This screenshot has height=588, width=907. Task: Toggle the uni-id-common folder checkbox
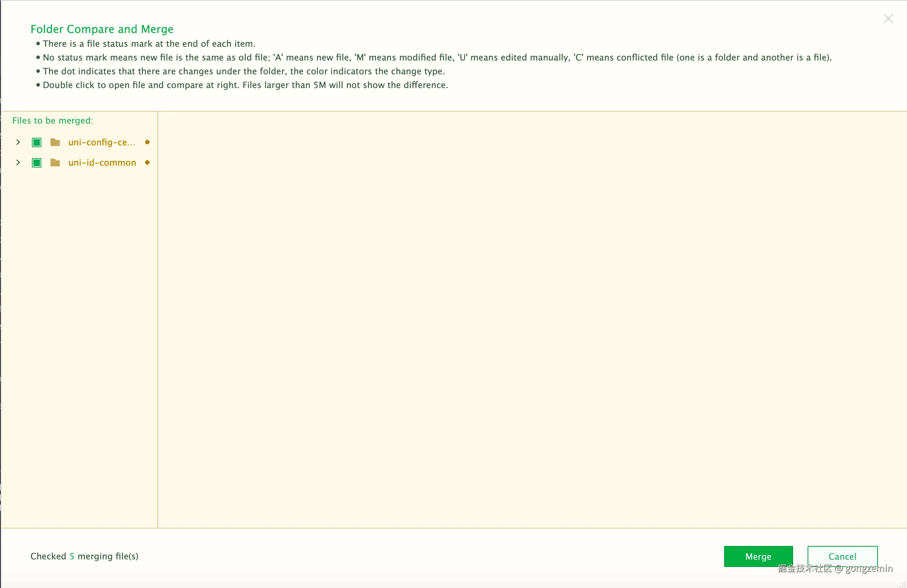[37, 163]
